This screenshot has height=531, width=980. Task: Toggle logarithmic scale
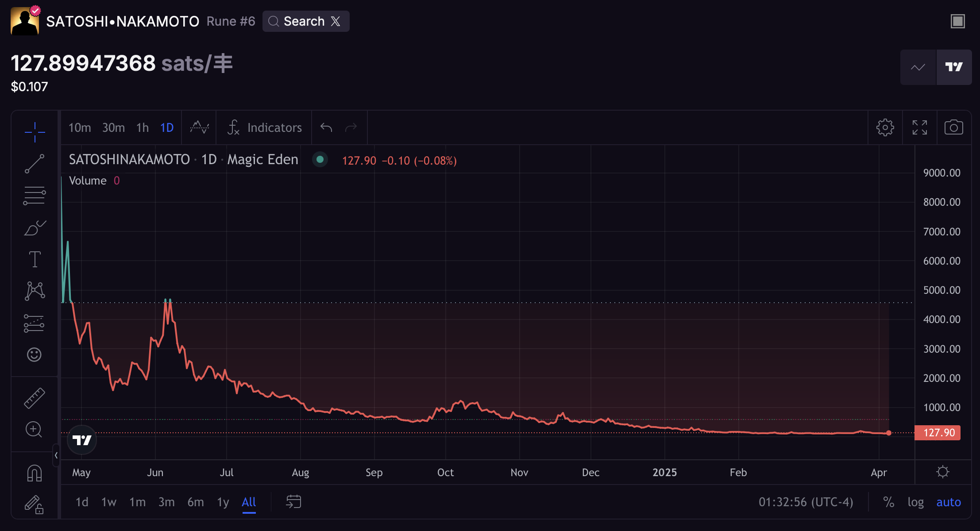click(x=915, y=502)
